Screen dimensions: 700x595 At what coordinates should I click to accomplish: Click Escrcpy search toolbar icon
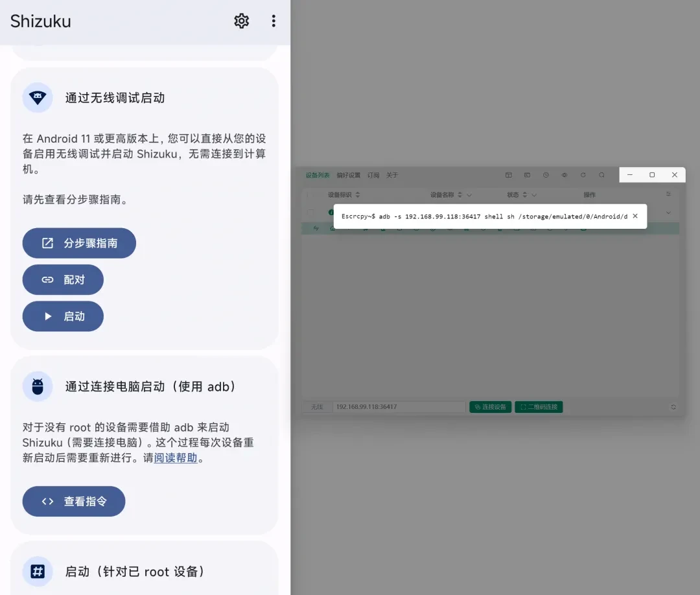601,175
